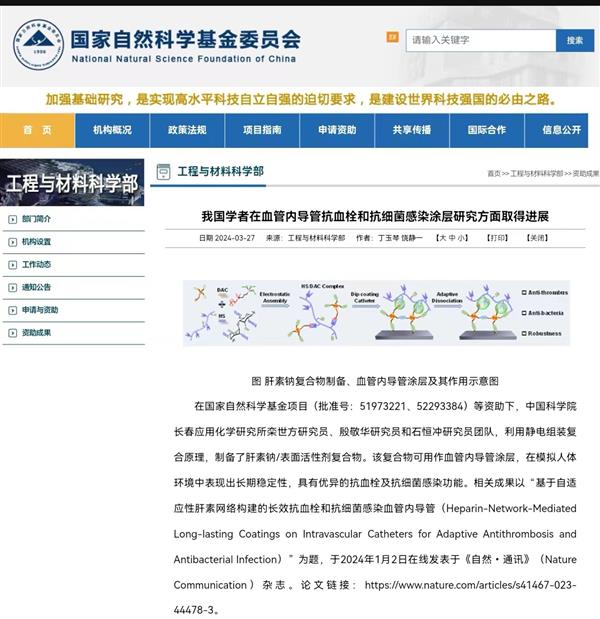Click the orange EN language icon
Image resolution: width=600 pixels, height=619 pixels.
click(393, 38)
